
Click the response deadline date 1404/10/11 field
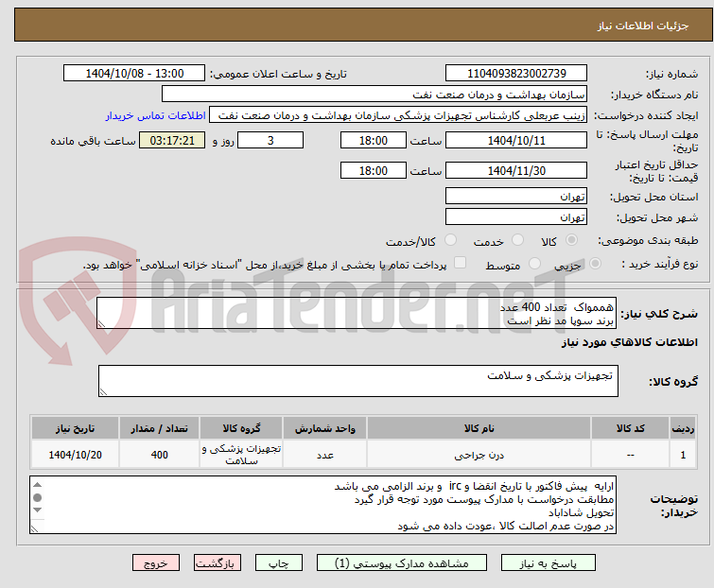(x=516, y=141)
